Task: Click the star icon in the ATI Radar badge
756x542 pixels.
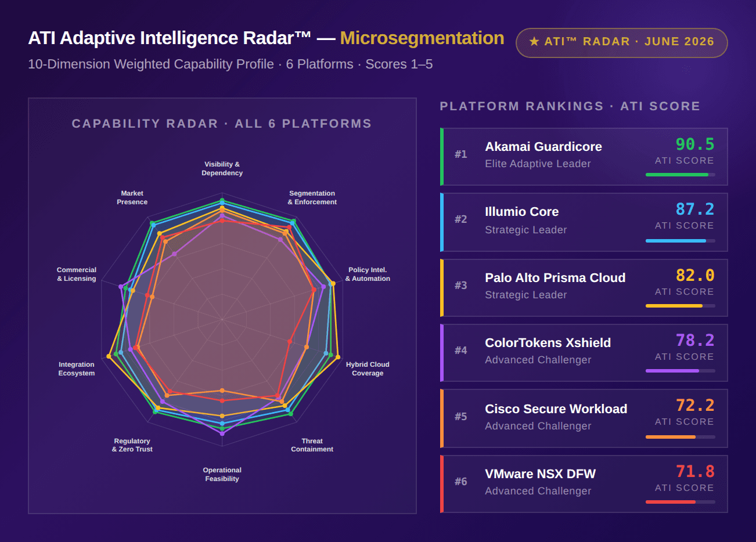Action: click(534, 42)
